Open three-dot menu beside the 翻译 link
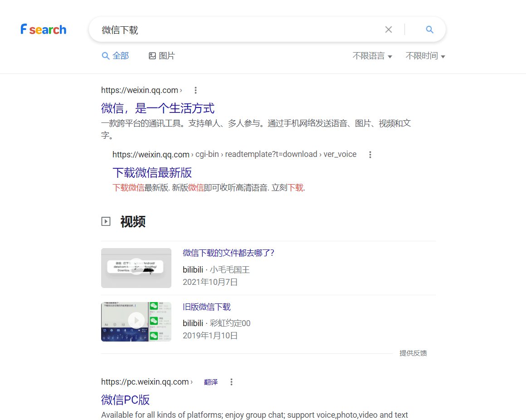The height and width of the screenshot is (420, 526). pyautogui.click(x=231, y=382)
